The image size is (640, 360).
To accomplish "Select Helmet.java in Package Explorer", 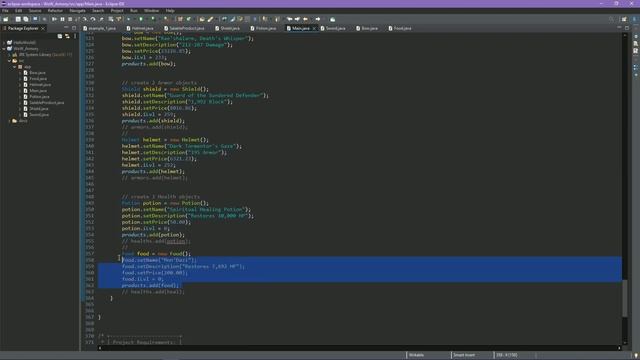I will tap(40, 84).
